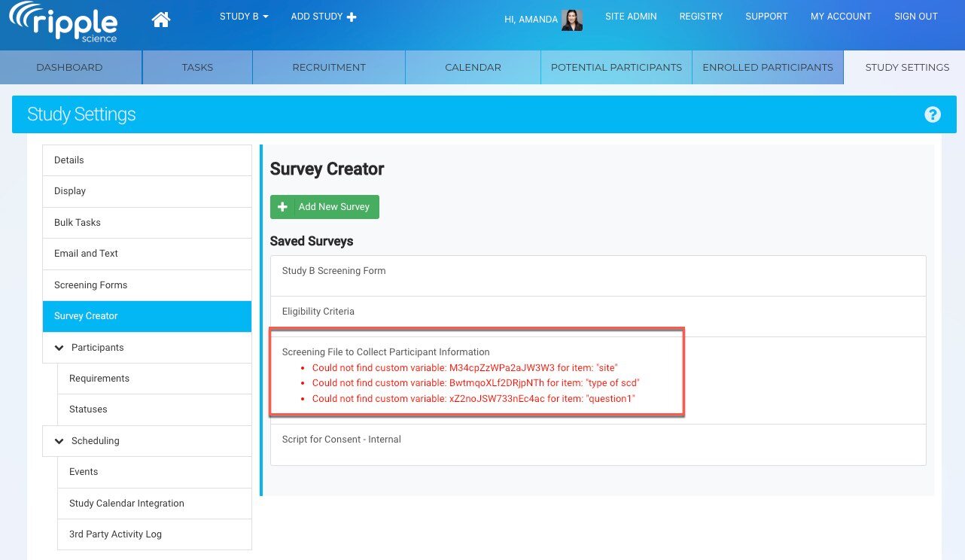Click the Ripple Science logo
965x560 pixels.
(x=63, y=22)
